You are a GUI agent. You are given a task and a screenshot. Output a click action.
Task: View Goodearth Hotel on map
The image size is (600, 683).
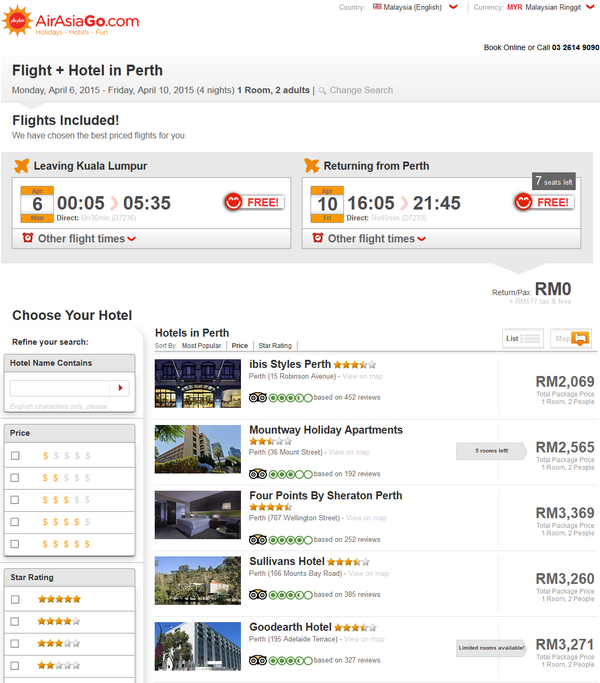364,639
